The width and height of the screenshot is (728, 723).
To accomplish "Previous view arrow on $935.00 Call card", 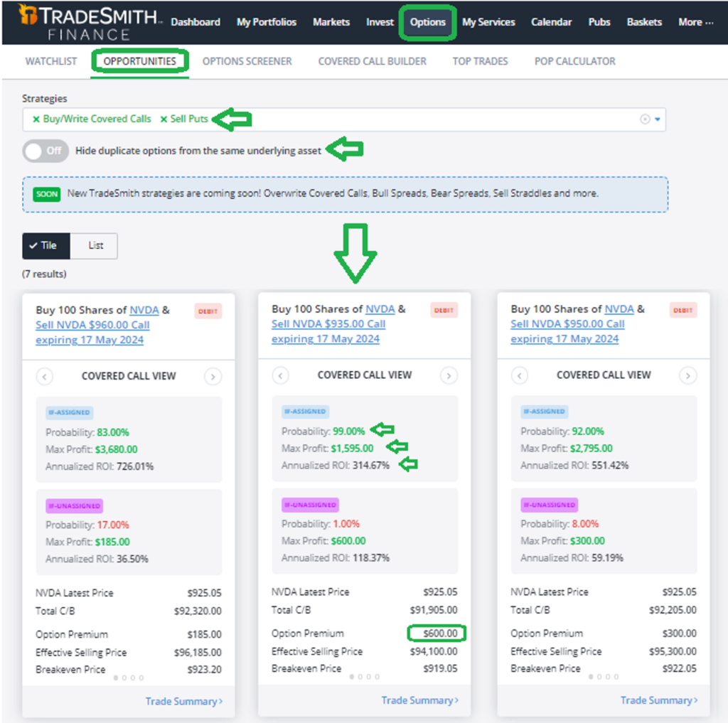I will (280, 375).
